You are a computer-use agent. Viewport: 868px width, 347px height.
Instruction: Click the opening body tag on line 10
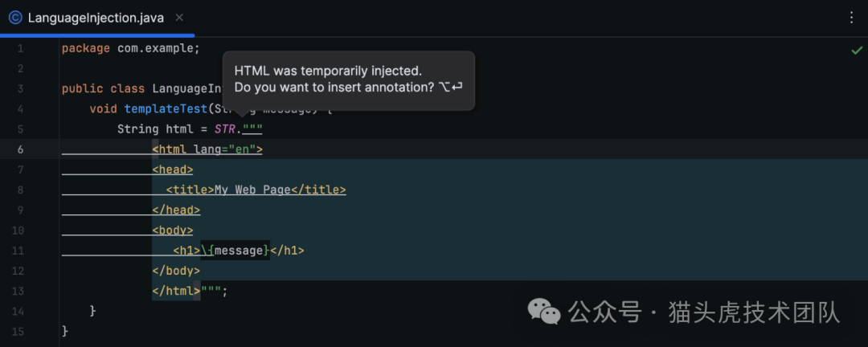coord(172,231)
